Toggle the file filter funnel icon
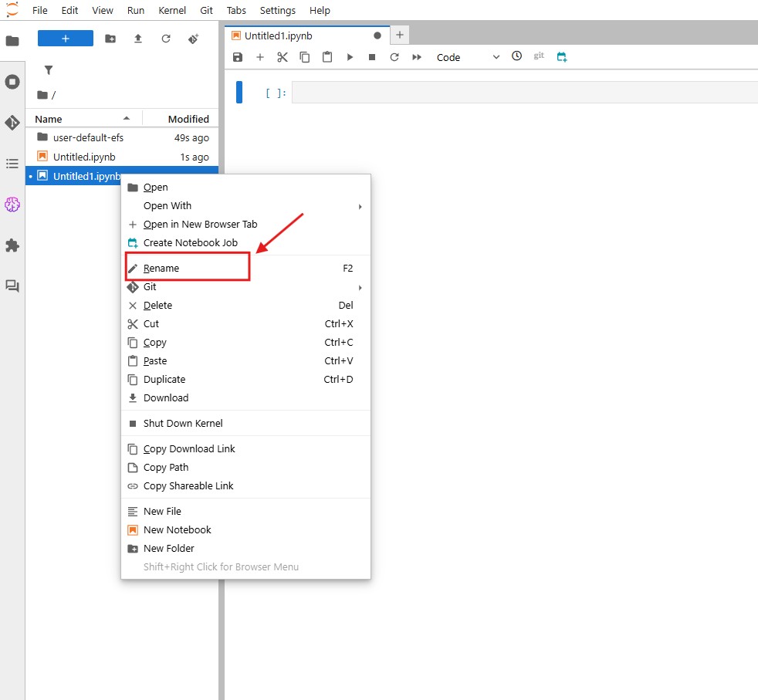This screenshot has height=700, width=758. [49, 70]
